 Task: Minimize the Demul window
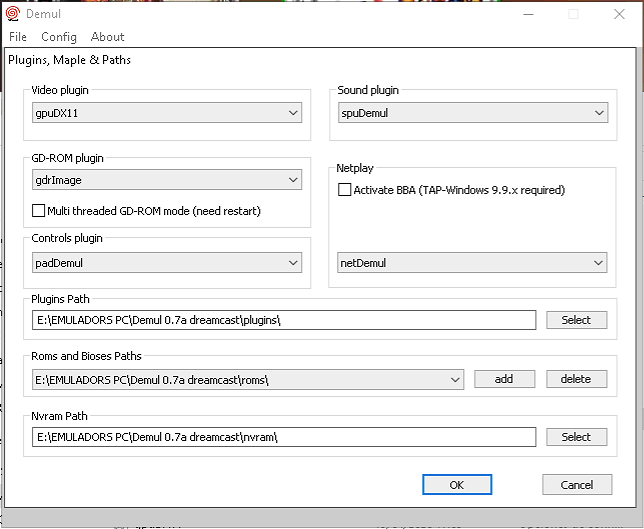(x=528, y=14)
